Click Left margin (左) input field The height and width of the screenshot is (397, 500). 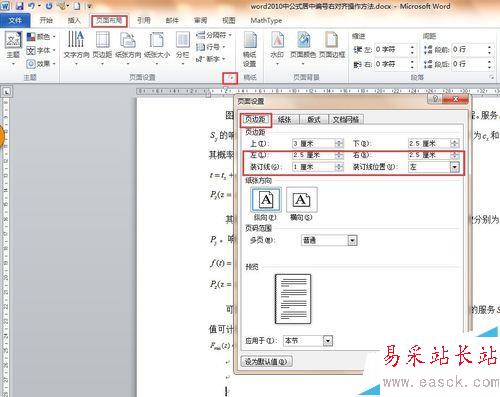pyautogui.click(x=314, y=155)
